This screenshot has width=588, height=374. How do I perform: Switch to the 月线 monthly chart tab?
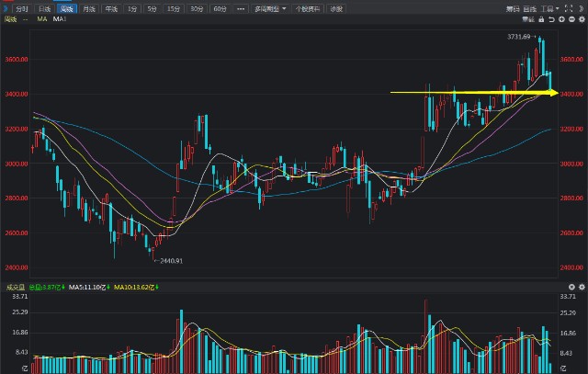click(x=88, y=8)
